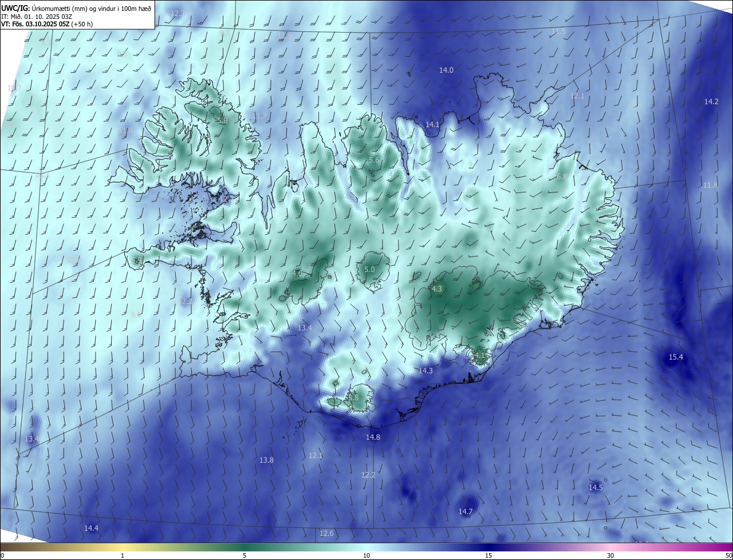Click the 11.5 value label
This screenshot has width=733, height=560.
tap(558, 31)
